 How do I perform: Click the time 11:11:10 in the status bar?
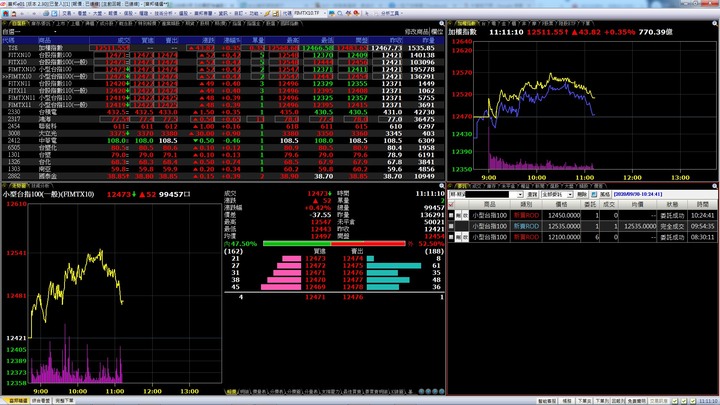click(708, 401)
